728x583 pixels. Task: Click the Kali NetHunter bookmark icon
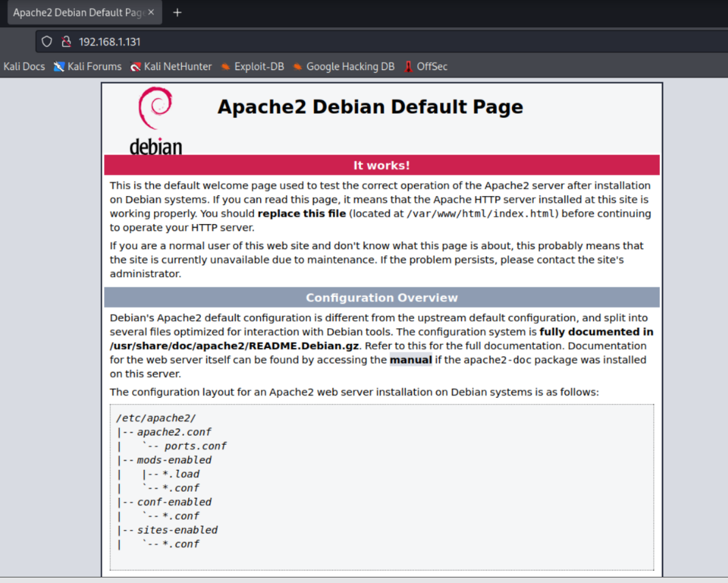pyautogui.click(x=136, y=66)
